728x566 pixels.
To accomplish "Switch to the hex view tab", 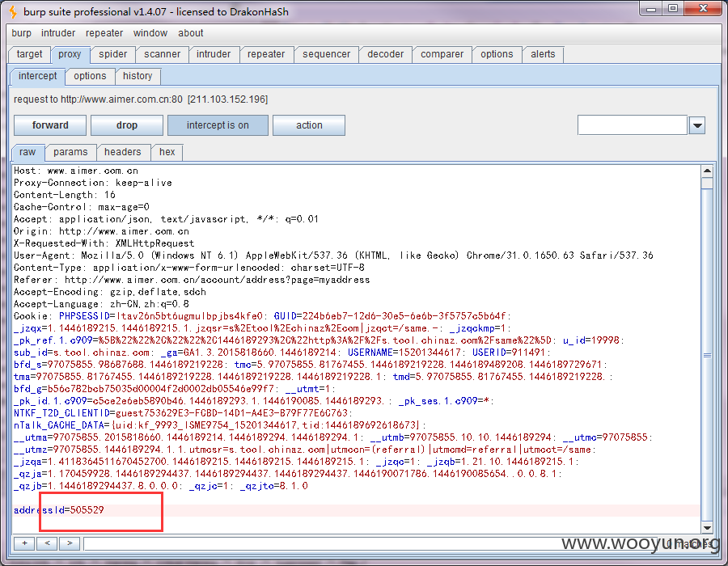I will (x=167, y=152).
